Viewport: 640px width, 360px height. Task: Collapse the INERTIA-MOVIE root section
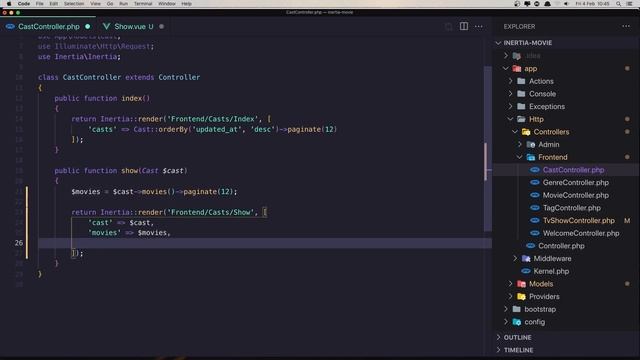pos(498,43)
